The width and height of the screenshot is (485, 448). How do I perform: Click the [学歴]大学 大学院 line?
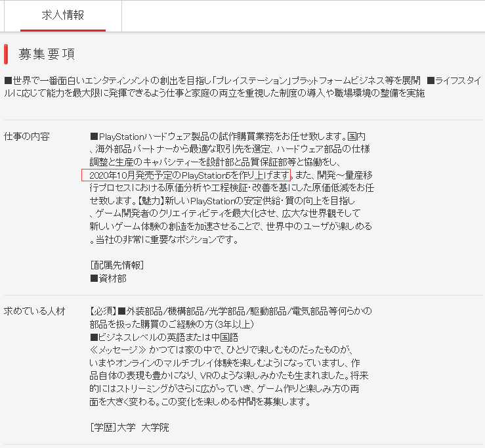(129, 427)
